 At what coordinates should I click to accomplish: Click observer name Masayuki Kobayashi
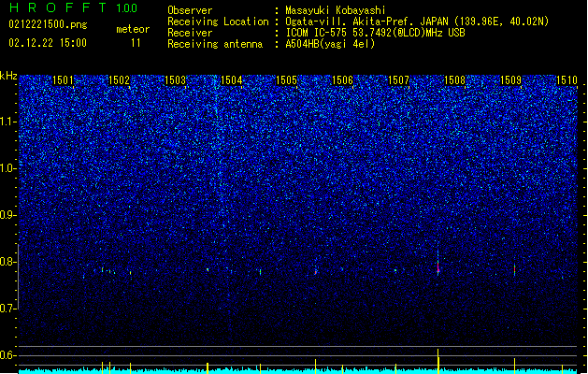(x=336, y=10)
